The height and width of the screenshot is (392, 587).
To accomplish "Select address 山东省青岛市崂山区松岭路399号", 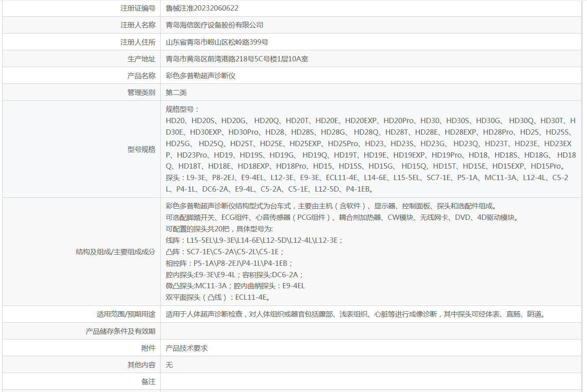I will click(217, 42).
